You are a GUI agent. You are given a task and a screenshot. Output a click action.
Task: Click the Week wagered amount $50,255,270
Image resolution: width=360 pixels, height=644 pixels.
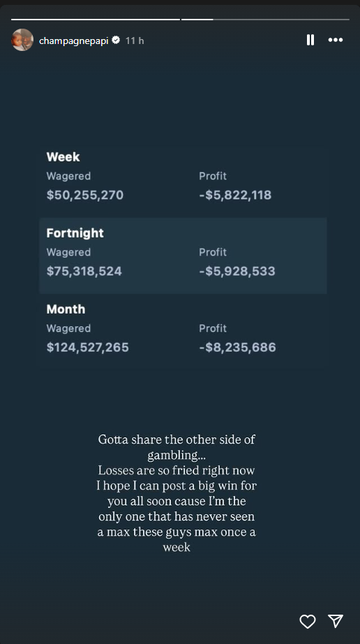coord(85,195)
